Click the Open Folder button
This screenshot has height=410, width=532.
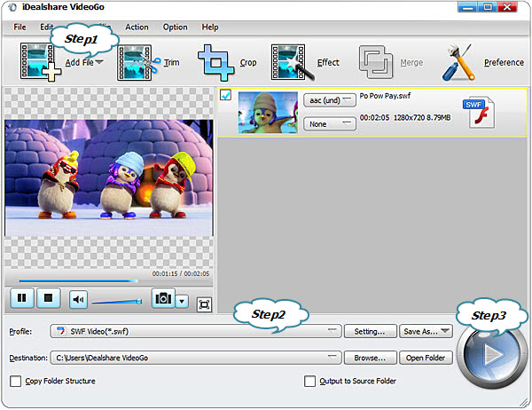(426, 358)
